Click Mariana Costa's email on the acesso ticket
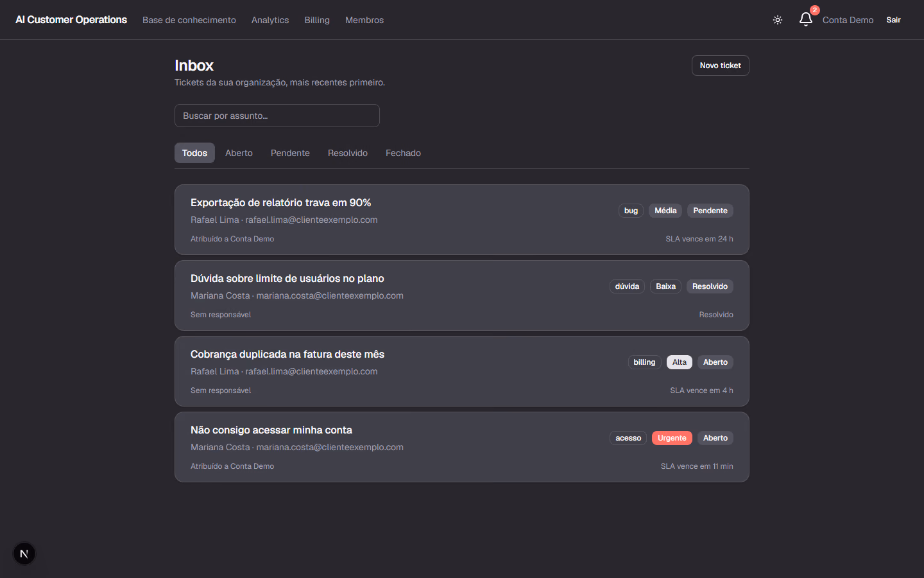The width and height of the screenshot is (924, 578). click(x=330, y=447)
